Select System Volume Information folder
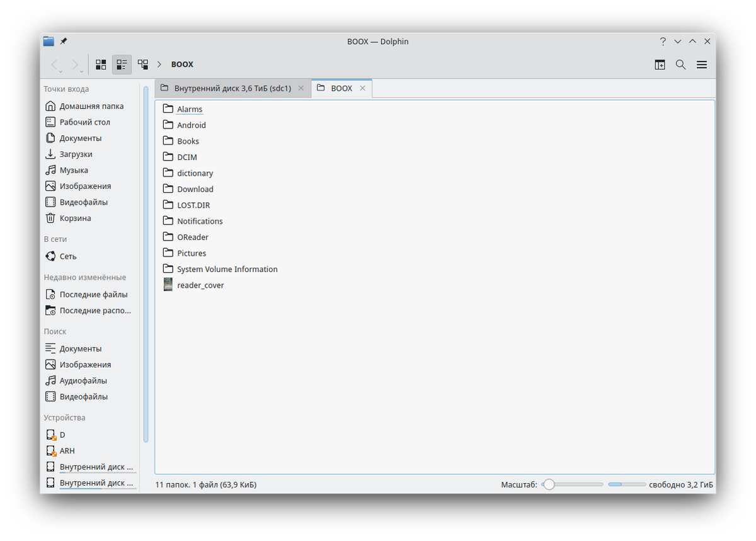 (220, 270)
